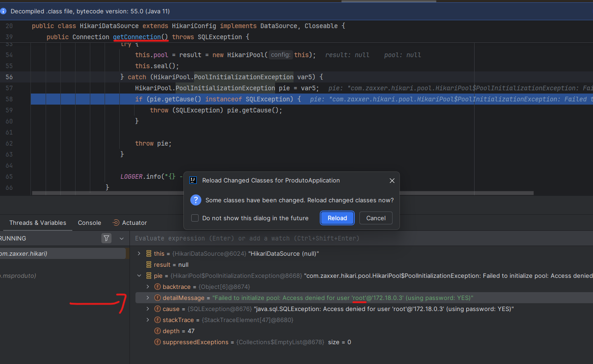Viewport: 593px width, 364px height.
Task: Check 'Do not show this dialog in the future'
Action: 195,218
